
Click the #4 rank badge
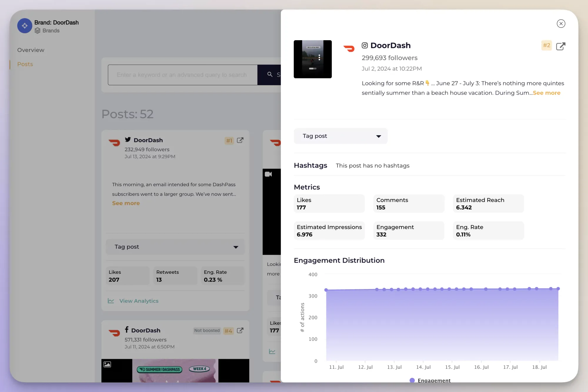228,331
